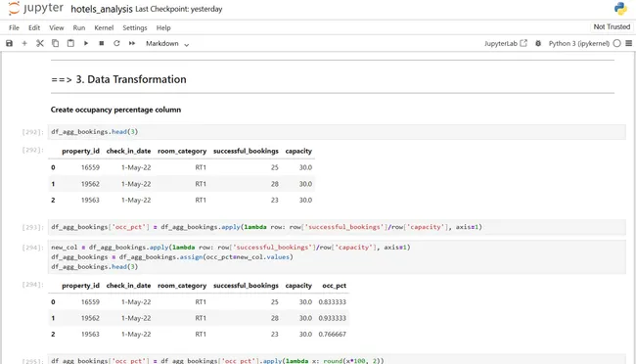Click the Python logo at top right
Viewport: 636px width, 364px height.
[620, 9]
